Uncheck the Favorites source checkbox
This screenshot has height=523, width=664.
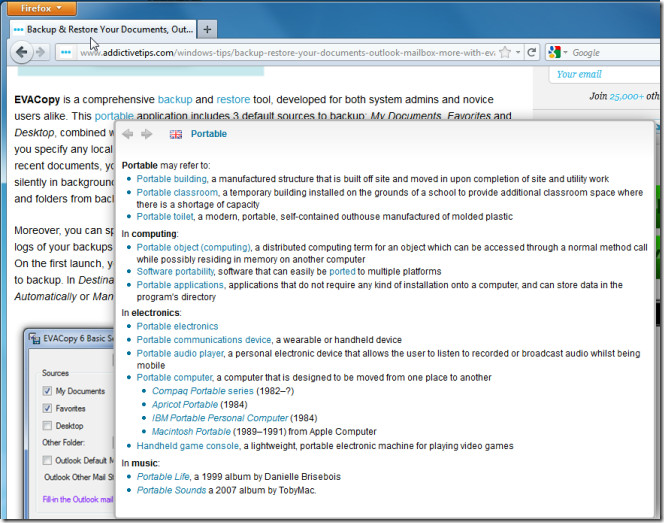point(47,408)
